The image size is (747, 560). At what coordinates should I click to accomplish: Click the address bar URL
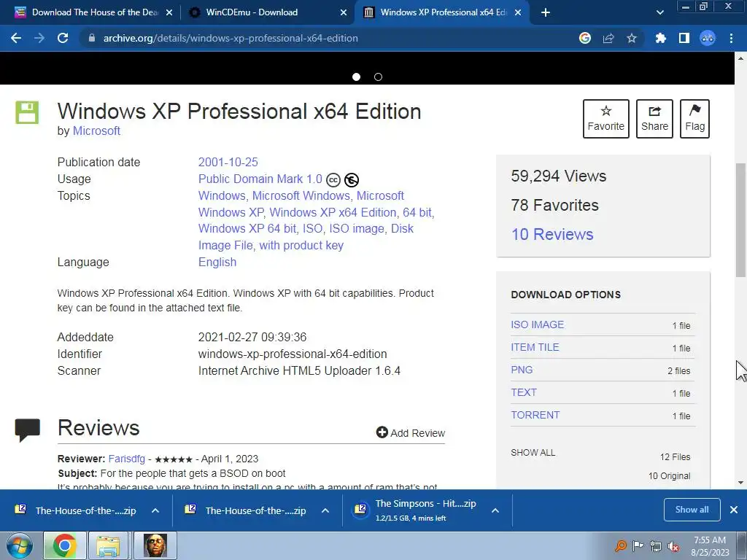[x=231, y=38]
